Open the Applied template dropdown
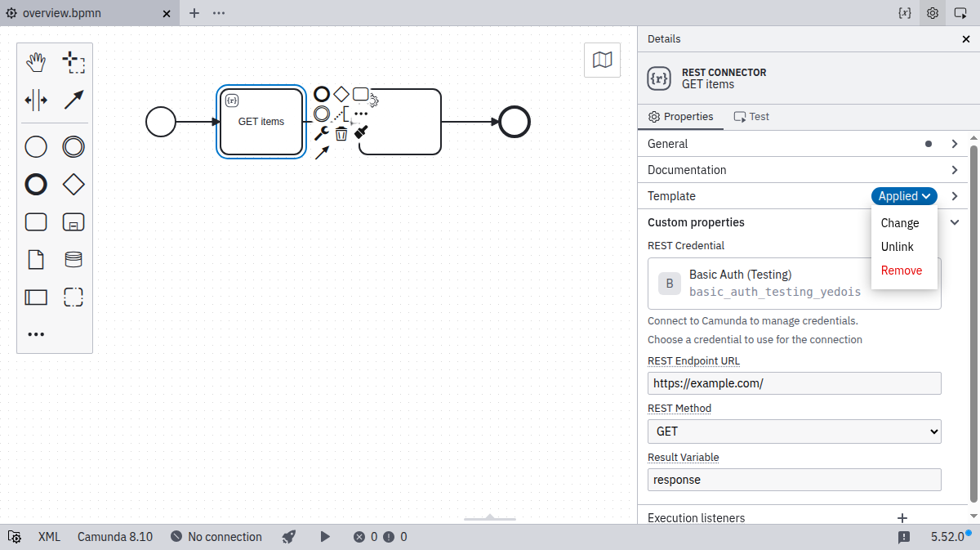Screen dimensions: 980x550 coord(904,196)
